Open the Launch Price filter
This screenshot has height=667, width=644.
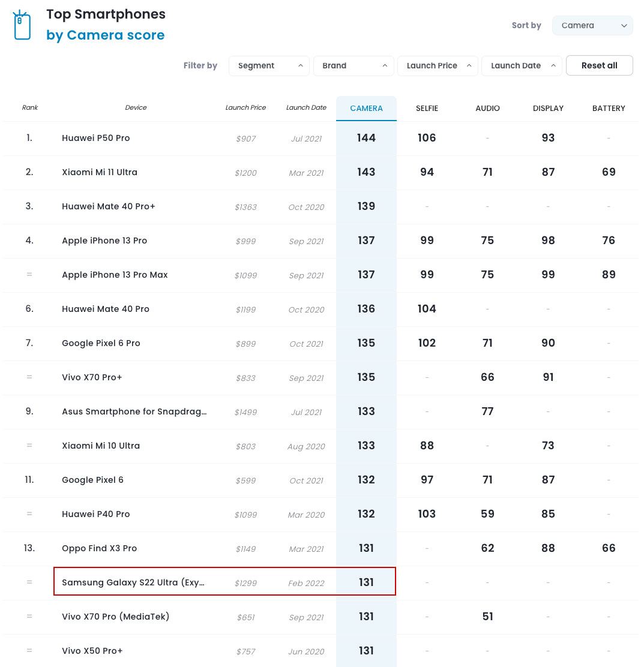point(438,66)
